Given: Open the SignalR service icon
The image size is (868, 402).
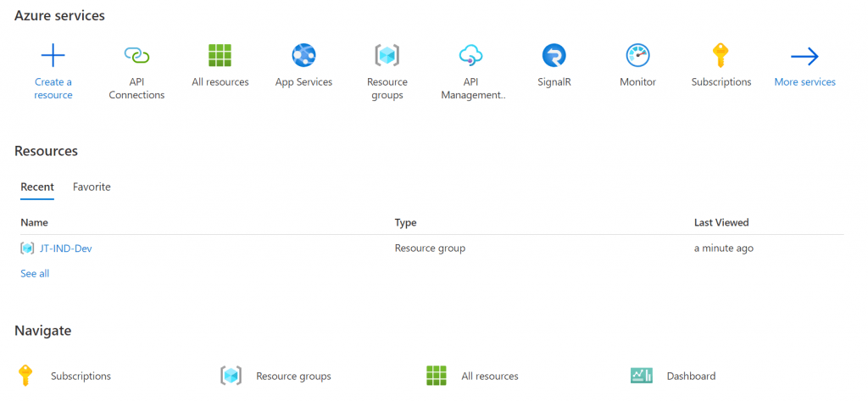Looking at the screenshot, I should tap(554, 55).
